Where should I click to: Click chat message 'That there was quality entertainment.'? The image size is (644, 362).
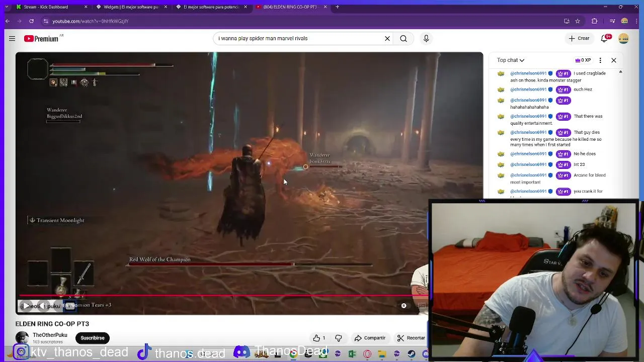556,120
